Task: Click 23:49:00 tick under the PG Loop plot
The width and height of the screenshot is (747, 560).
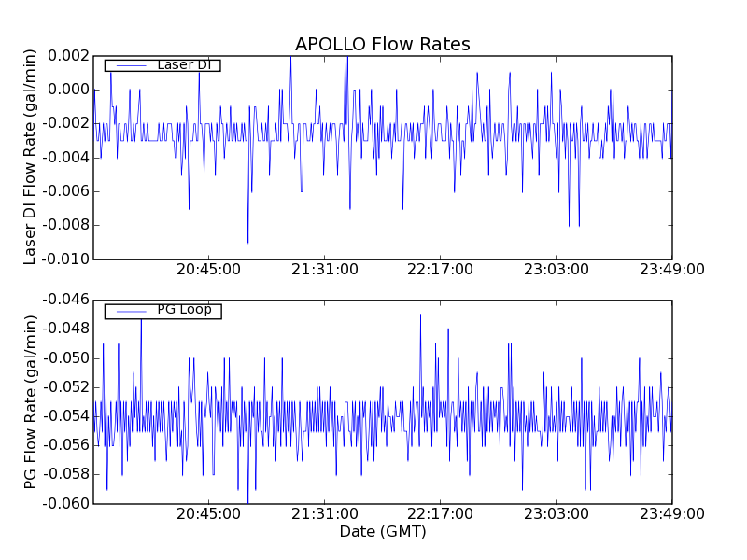Action: 671,514
